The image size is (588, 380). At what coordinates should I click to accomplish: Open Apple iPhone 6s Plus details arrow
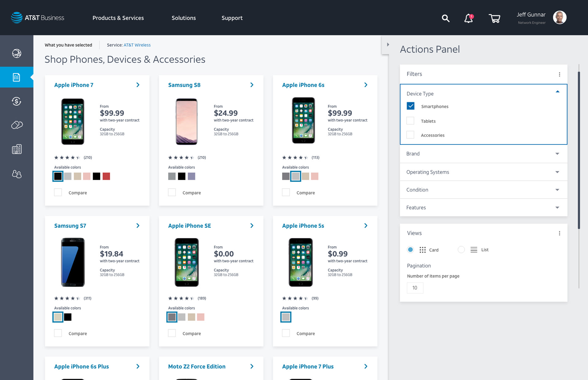[138, 366]
